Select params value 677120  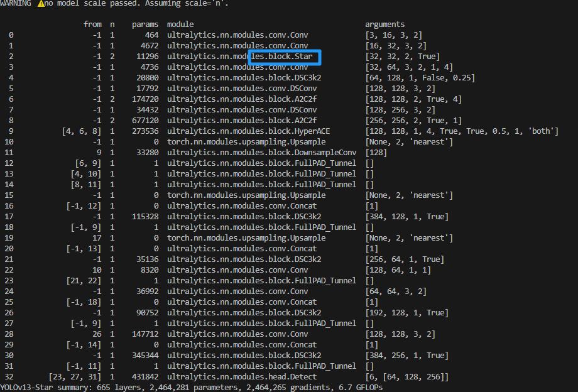145,121
